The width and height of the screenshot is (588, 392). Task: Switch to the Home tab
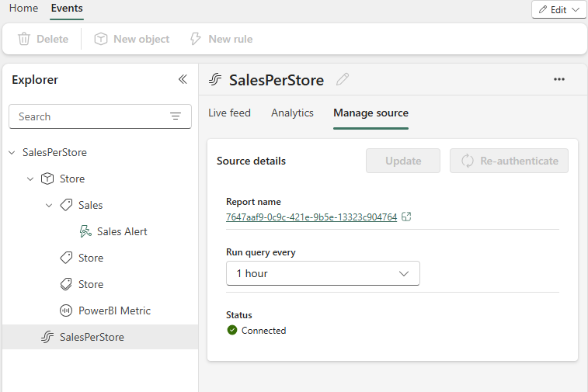coord(23,9)
